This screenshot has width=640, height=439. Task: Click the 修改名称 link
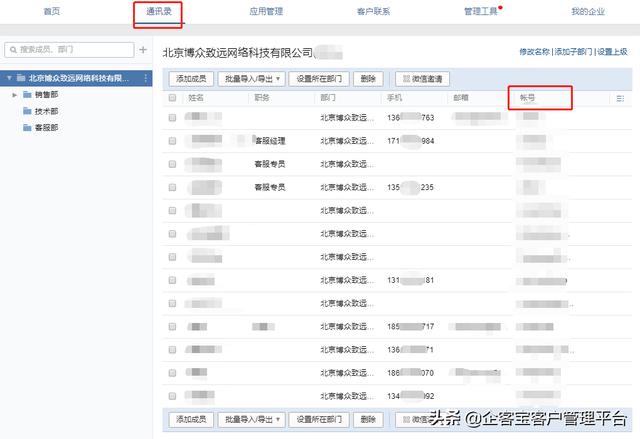(x=534, y=51)
